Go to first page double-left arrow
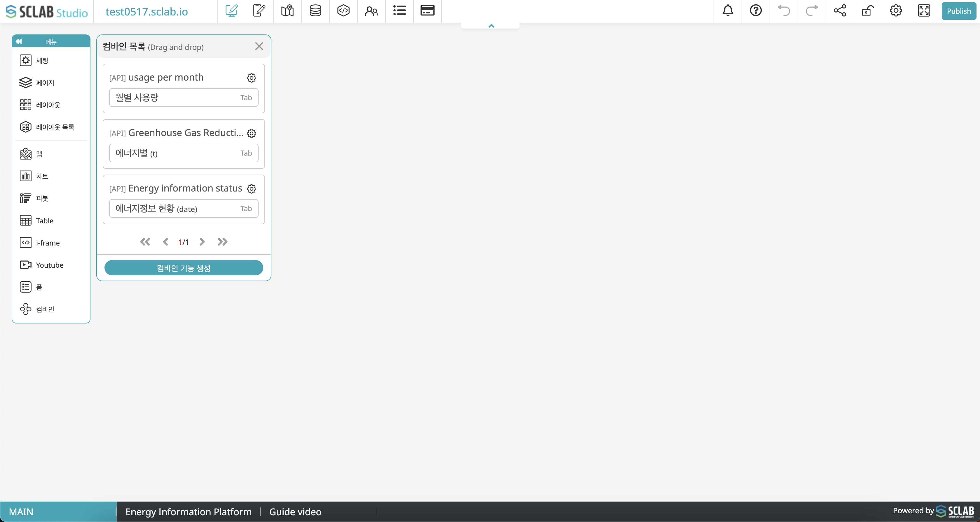This screenshot has height=522, width=980. pyautogui.click(x=145, y=242)
